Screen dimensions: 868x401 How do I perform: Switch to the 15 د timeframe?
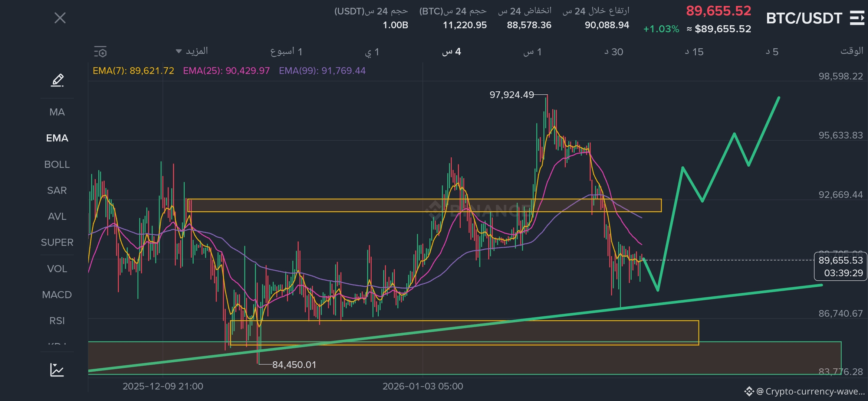[694, 52]
